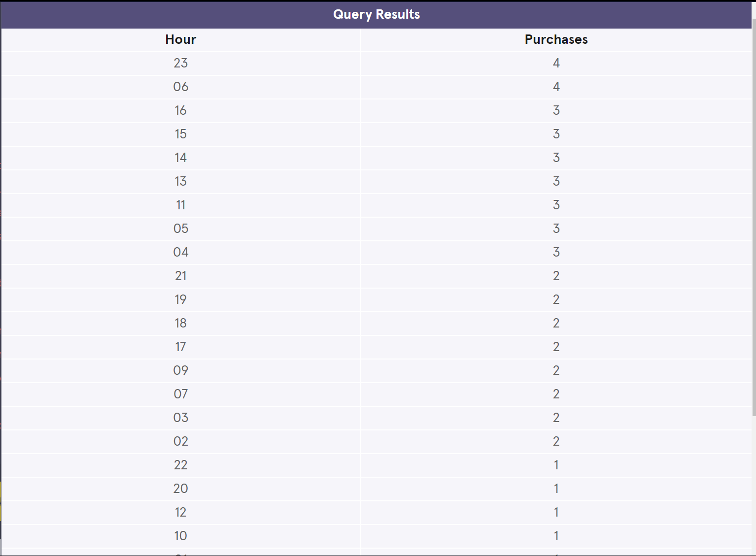Click the Purchases column header
This screenshot has height=556, width=756.
coord(556,40)
